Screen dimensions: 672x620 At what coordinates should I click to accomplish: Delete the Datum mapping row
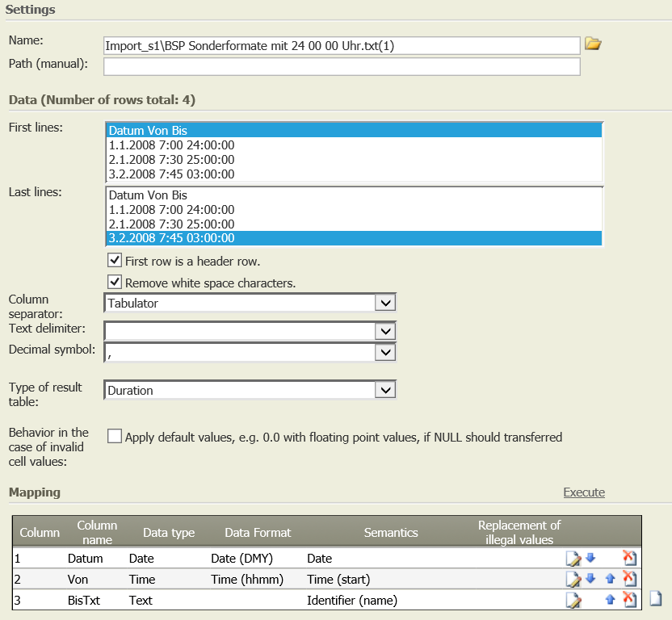[629, 558]
